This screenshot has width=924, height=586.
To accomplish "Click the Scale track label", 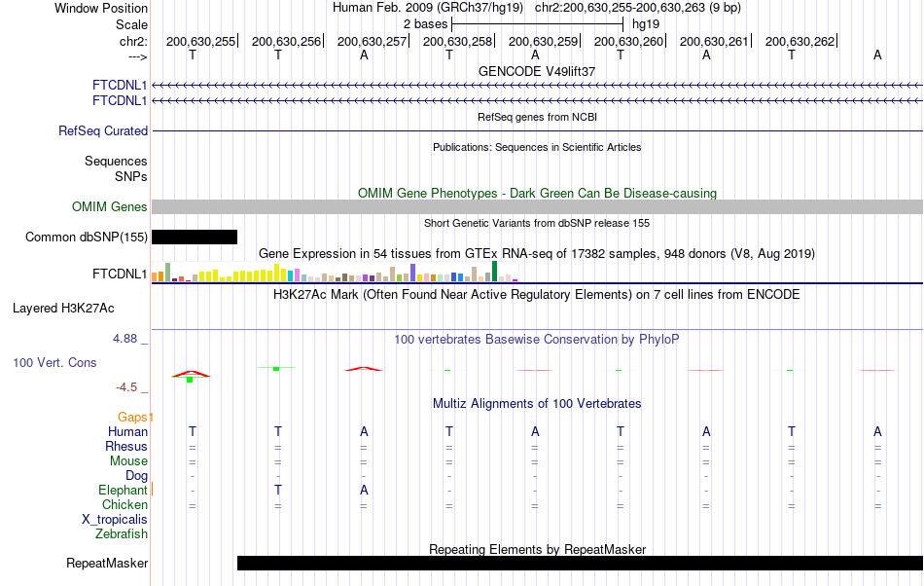I will point(131,24).
